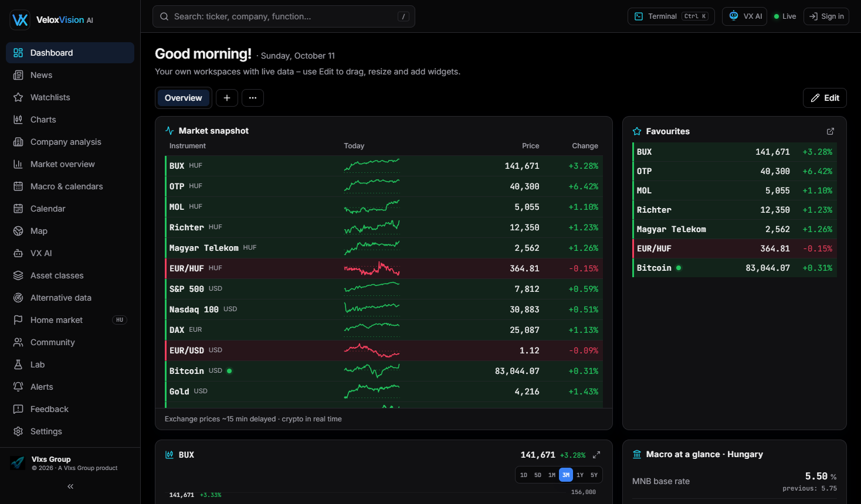Open the Feedback message icon
The height and width of the screenshot is (504, 861).
(x=18, y=409)
